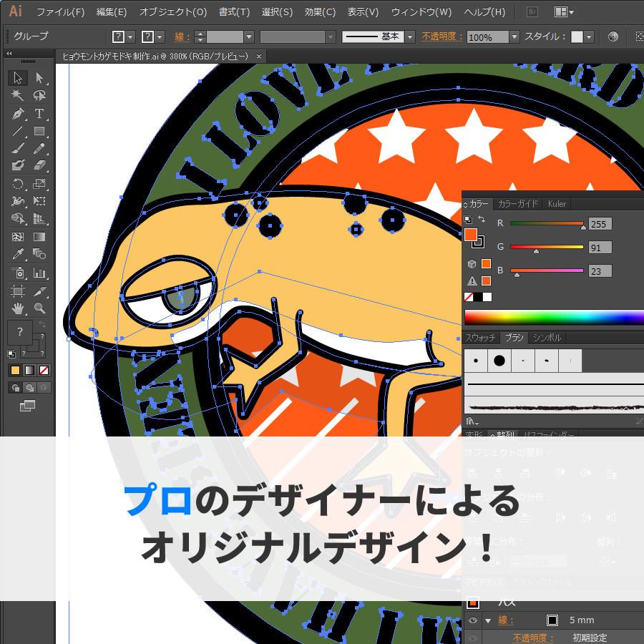The width and height of the screenshot is (644, 644).
Task: Click swap fill and stroke arrows in toolbox
Action: 42,324
